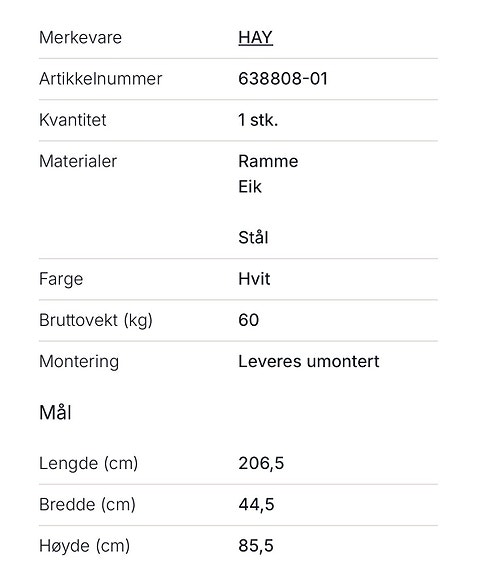Image resolution: width=477 pixels, height=575 pixels.
Task: Click the Leveres umontert text
Action: pos(309,362)
